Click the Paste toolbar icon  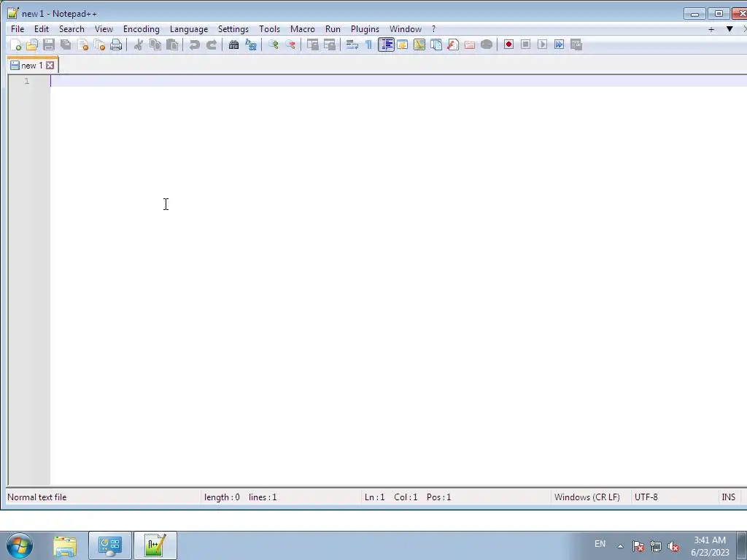172,44
